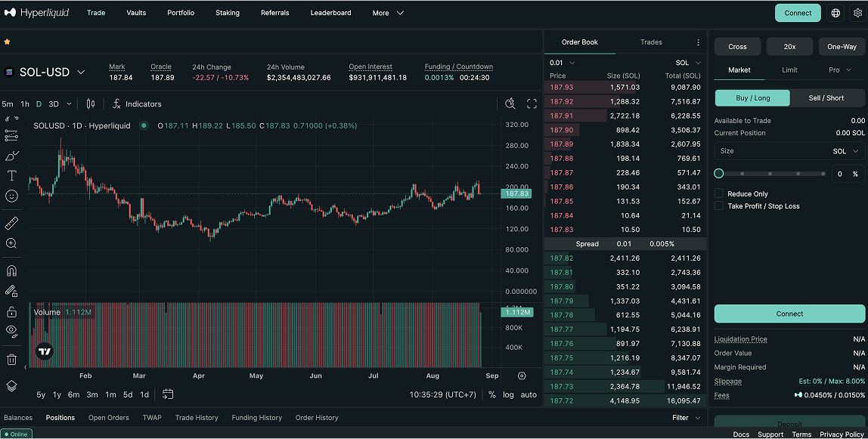This screenshot has width=868, height=439.
Task: Open the Vaults page
Action: (x=136, y=13)
